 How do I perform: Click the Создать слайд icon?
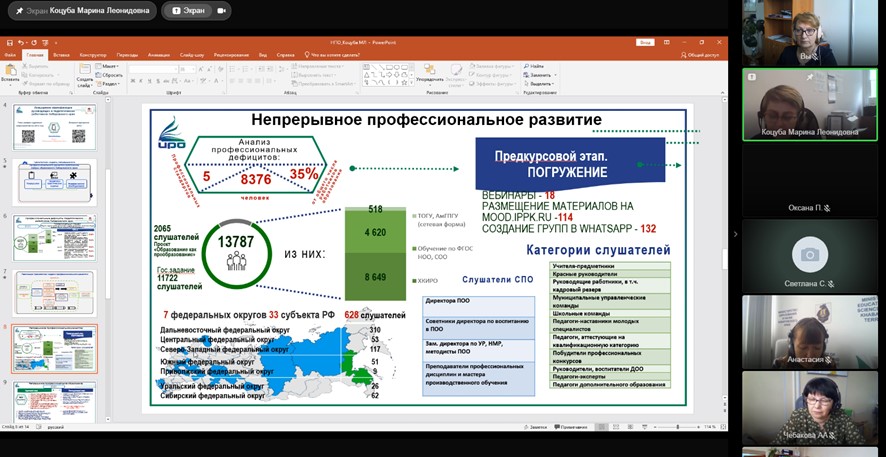tap(84, 72)
